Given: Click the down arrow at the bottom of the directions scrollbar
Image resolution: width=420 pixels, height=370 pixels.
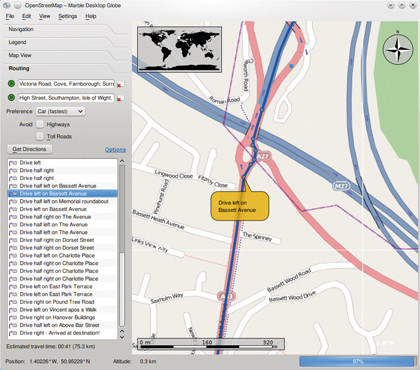Looking at the screenshot, I should (x=122, y=337).
